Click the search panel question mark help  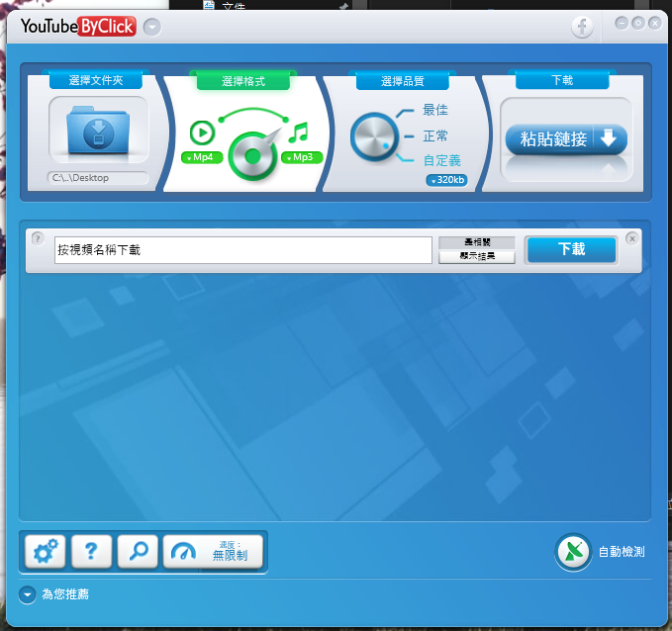[38, 238]
